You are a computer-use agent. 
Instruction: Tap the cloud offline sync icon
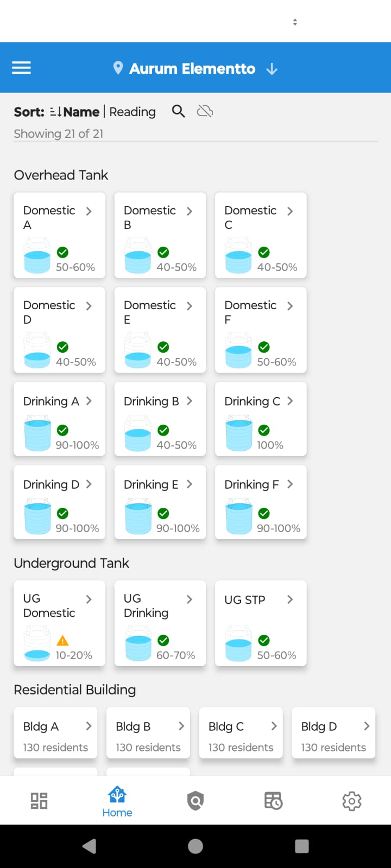pos(205,111)
